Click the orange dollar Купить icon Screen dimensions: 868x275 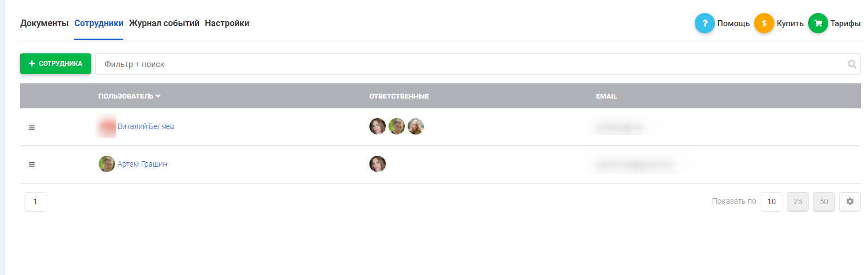point(764,23)
